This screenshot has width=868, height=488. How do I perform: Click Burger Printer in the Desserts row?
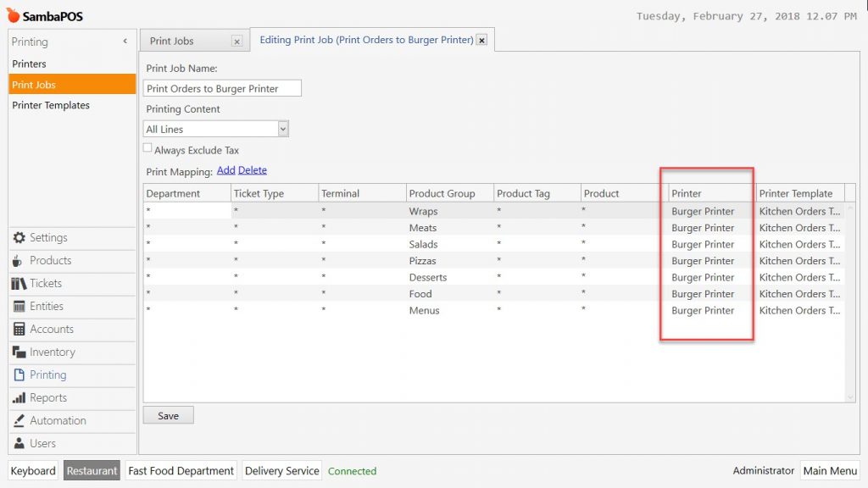[703, 278]
